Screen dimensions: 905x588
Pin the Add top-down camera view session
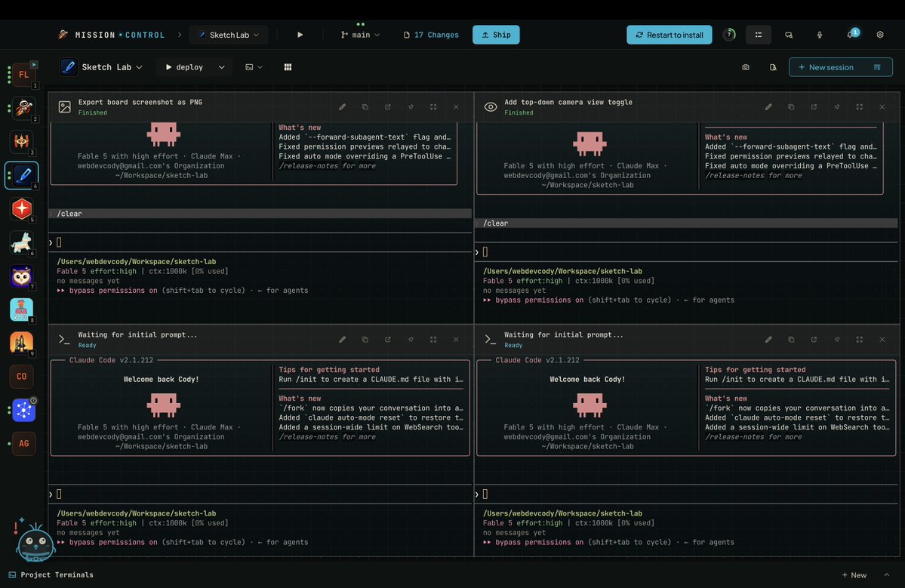click(837, 106)
